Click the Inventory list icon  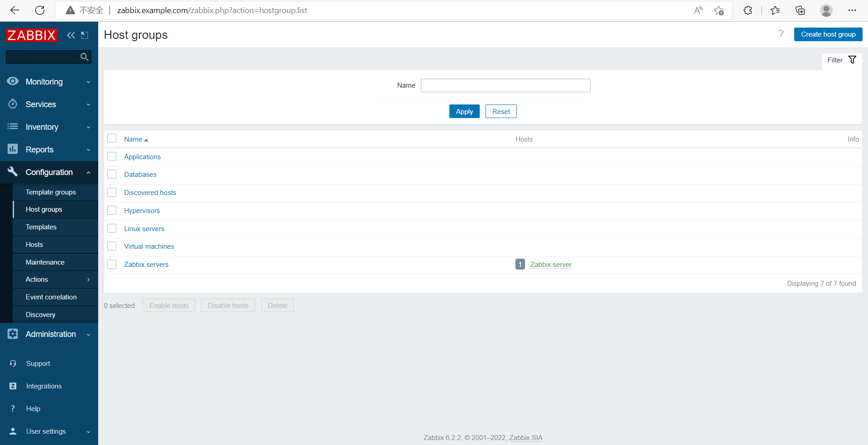point(13,127)
